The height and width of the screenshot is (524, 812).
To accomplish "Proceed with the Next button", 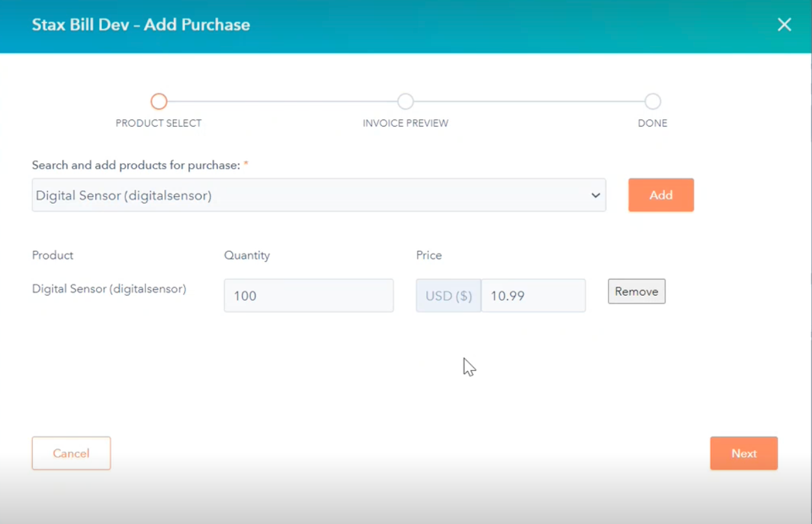I will (x=744, y=453).
